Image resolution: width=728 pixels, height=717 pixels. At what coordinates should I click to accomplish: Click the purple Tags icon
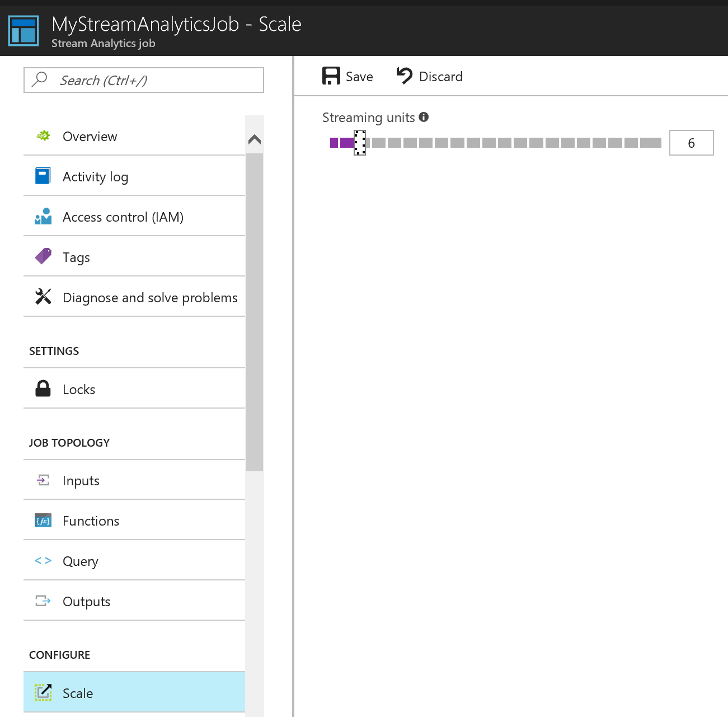tap(43, 256)
